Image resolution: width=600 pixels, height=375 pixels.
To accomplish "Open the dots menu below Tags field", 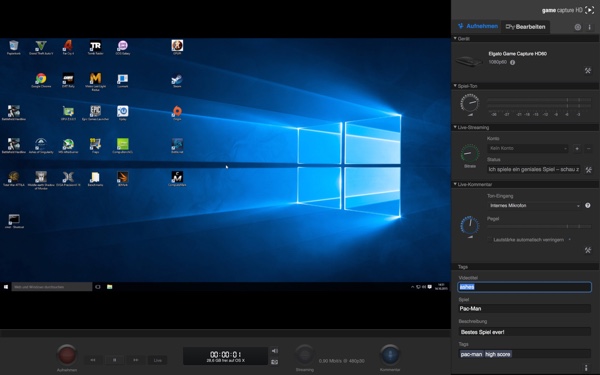I will tap(586, 368).
